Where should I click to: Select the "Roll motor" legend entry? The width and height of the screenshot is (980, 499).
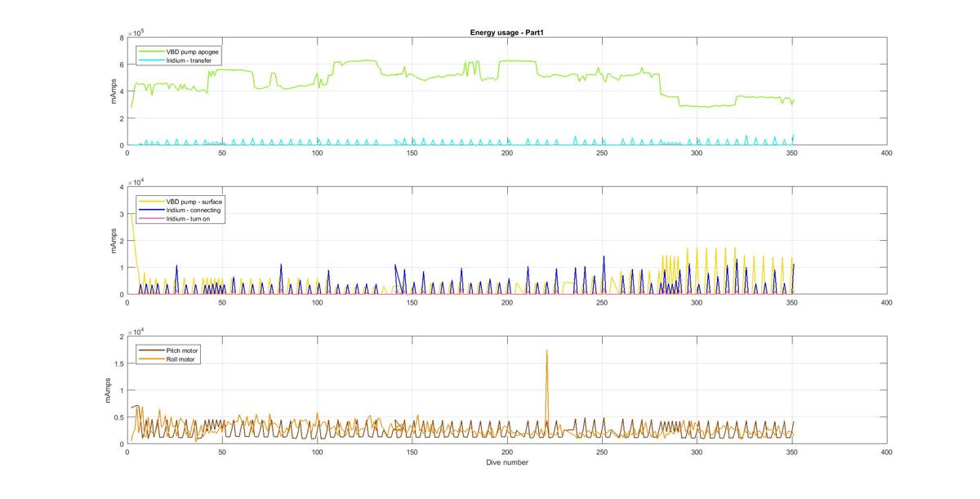tap(181, 359)
